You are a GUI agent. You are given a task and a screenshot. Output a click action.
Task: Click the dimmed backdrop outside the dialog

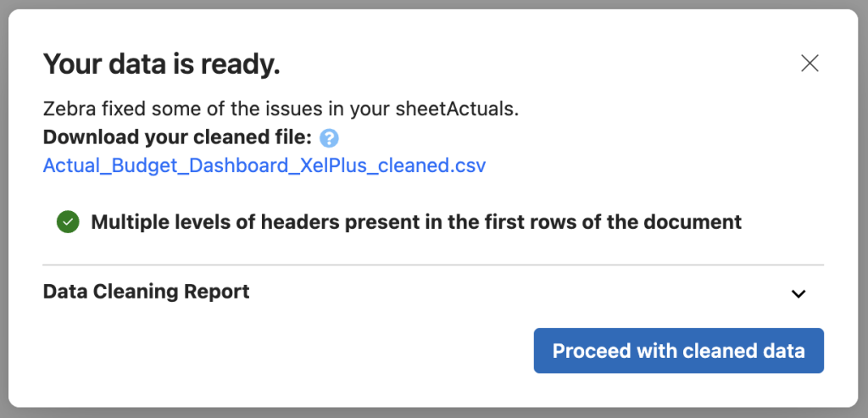(434, 414)
